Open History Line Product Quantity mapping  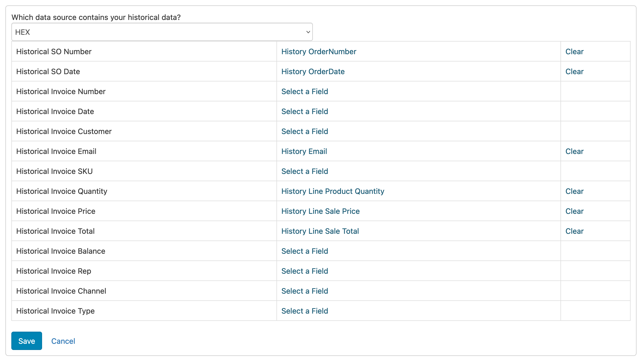point(333,191)
